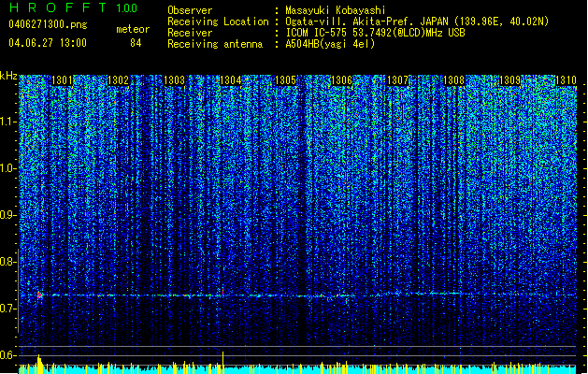
Task: Click the 0.9 kHz axis label
Action: (8, 215)
